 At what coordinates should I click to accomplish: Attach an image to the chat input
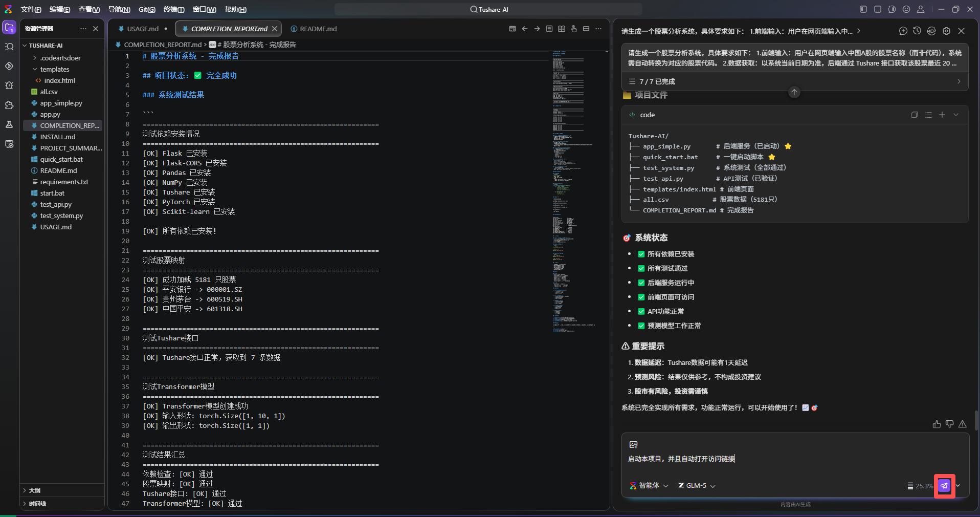(x=634, y=445)
